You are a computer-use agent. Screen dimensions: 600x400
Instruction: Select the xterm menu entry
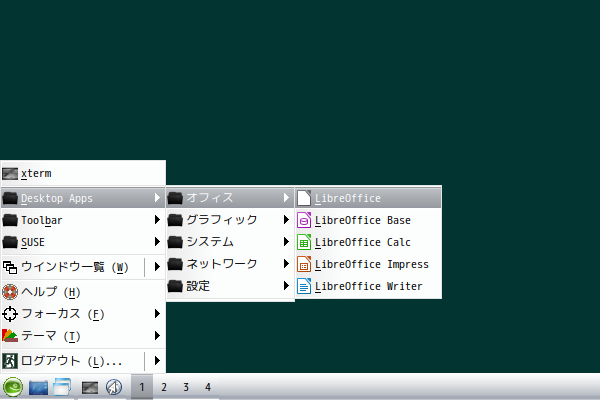(83, 174)
